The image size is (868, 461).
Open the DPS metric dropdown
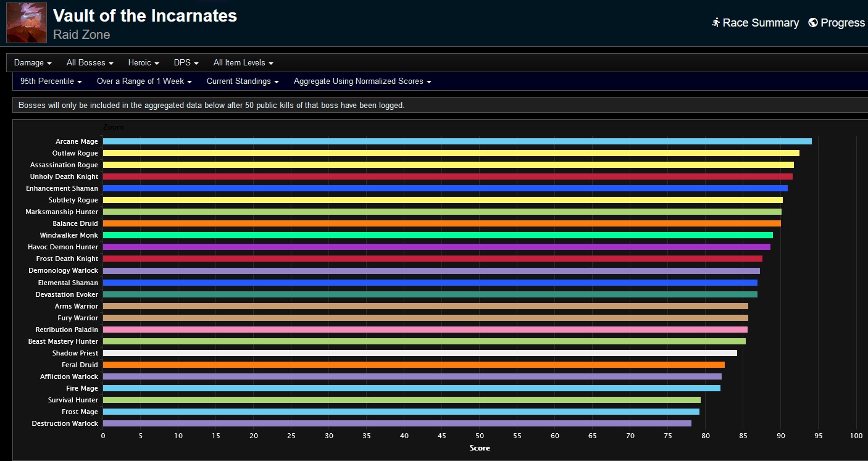[186, 62]
